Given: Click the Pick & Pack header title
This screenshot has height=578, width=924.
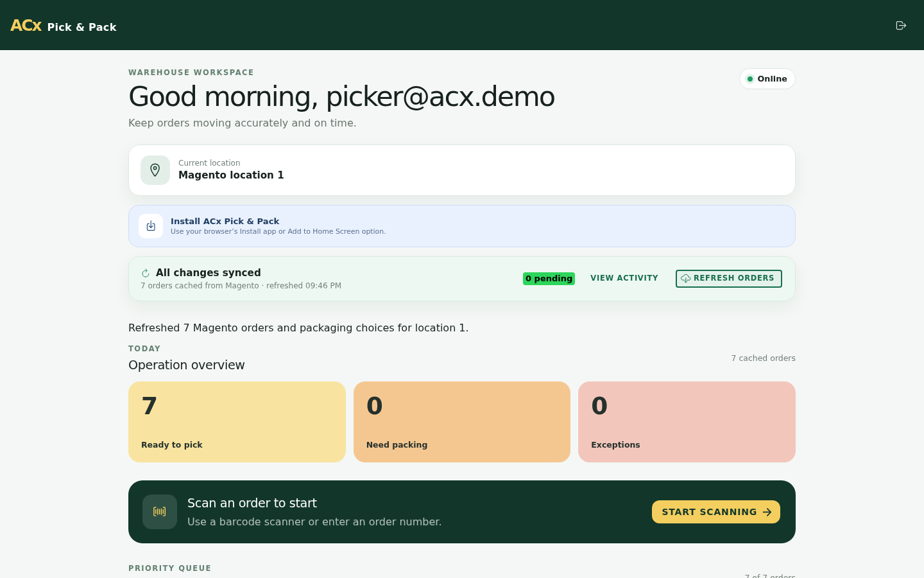Looking at the screenshot, I should [x=81, y=27].
